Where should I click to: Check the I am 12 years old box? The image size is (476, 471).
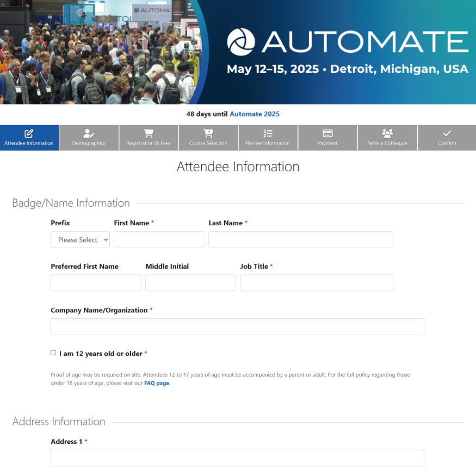point(53,352)
